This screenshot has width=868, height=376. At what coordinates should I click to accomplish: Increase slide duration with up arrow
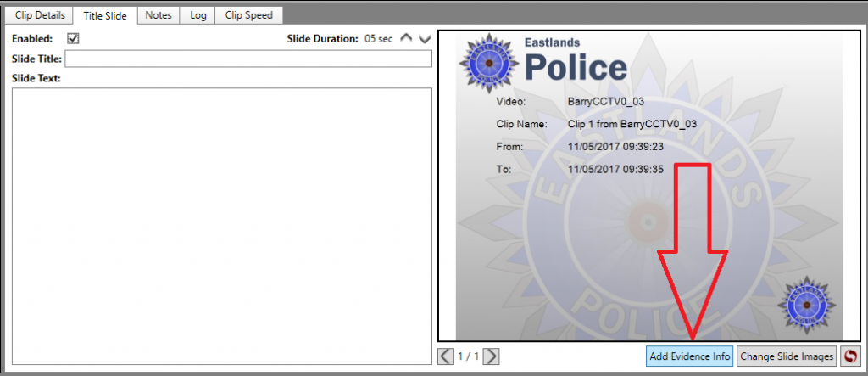point(406,39)
